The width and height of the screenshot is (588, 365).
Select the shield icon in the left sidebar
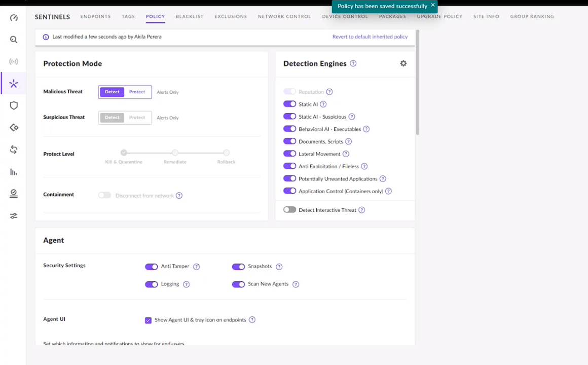(x=14, y=105)
